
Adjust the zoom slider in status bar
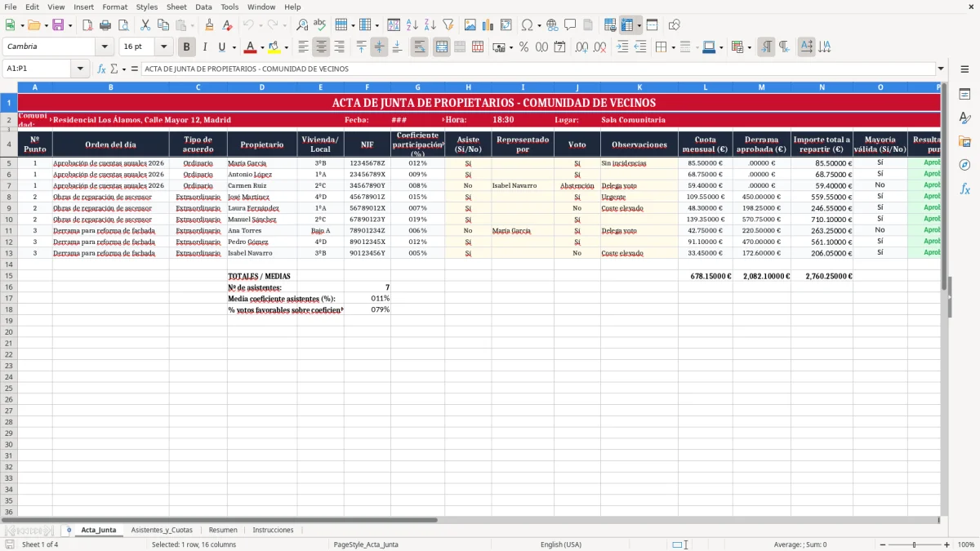915,544
